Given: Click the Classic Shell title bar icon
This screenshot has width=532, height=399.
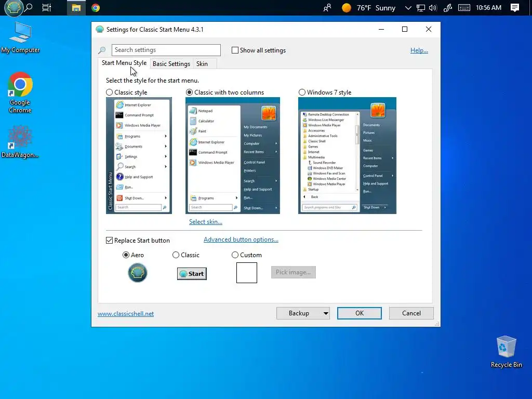Looking at the screenshot, I should [100, 30].
